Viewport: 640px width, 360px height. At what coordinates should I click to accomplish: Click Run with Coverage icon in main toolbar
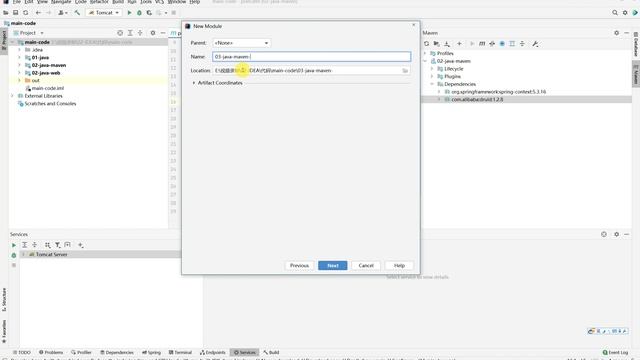[x=149, y=13]
